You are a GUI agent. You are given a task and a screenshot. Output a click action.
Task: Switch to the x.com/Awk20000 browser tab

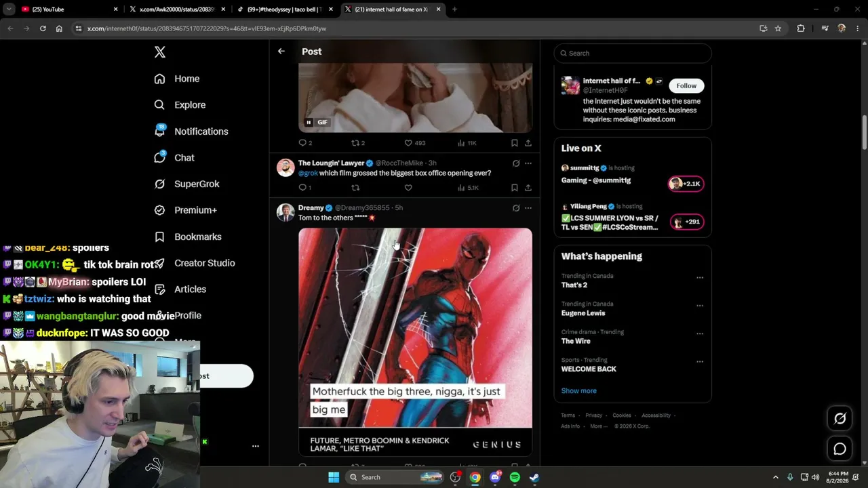[x=178, y=9]
